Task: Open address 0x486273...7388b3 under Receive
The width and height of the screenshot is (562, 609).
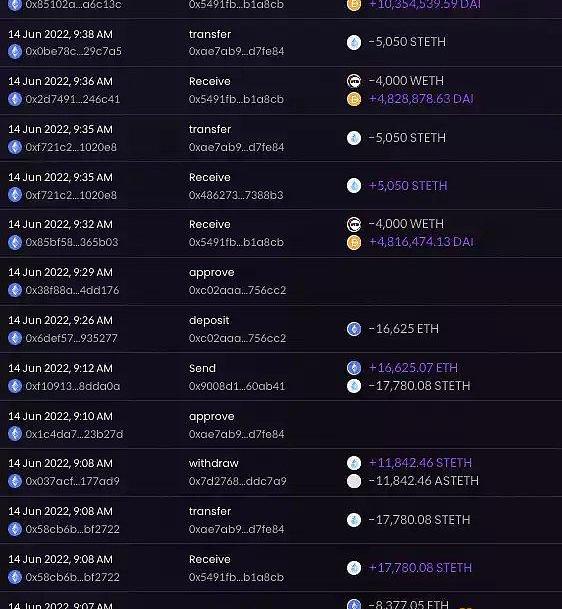Action: pos(236,195)
